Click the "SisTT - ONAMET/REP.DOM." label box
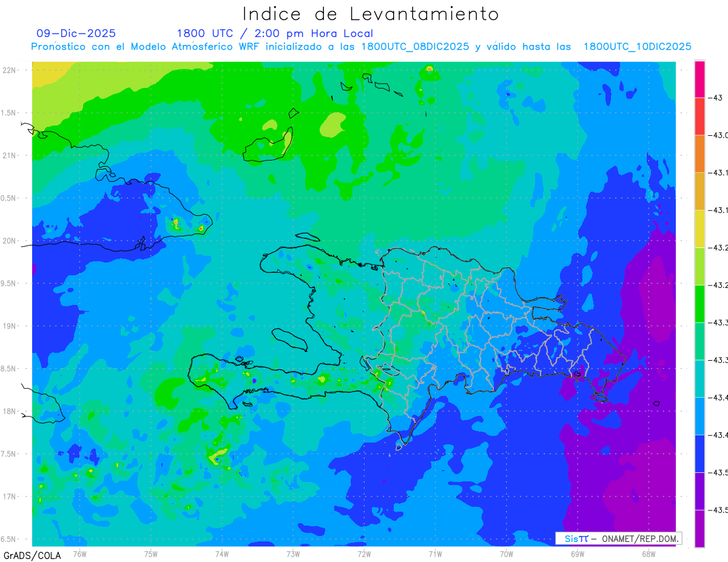 pos(619,538)
